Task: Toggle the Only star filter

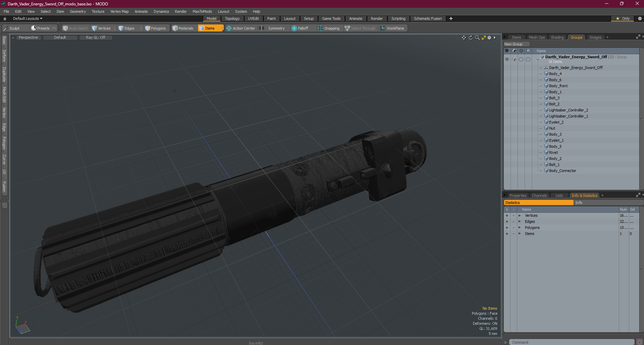Action: pyautogui.click(x=622, y=19)
